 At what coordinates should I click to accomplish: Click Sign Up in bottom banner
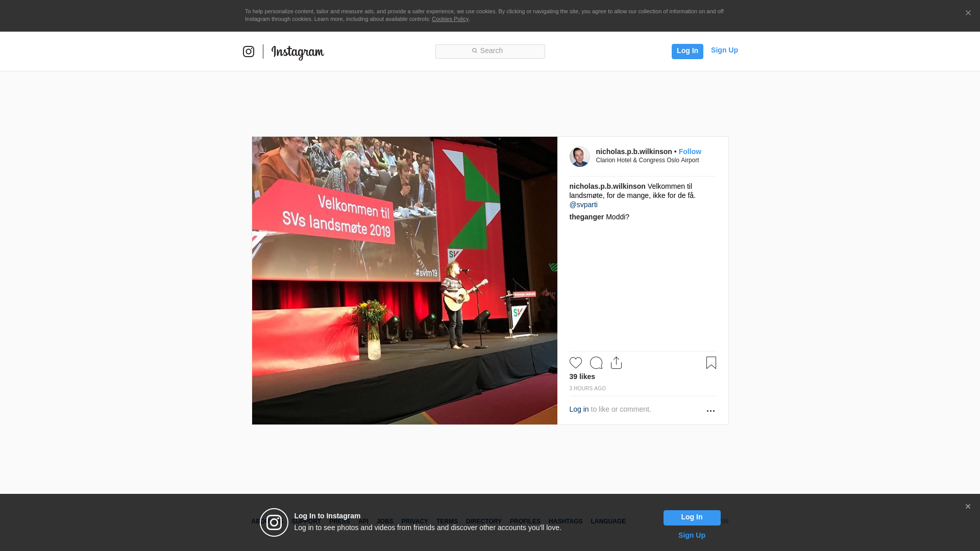click(x=692, y=535)
